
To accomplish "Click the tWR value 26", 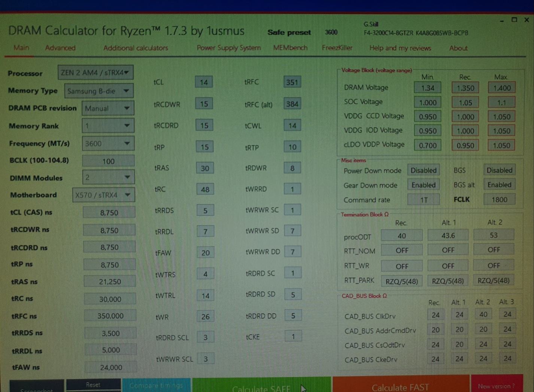I will point(206,316).
